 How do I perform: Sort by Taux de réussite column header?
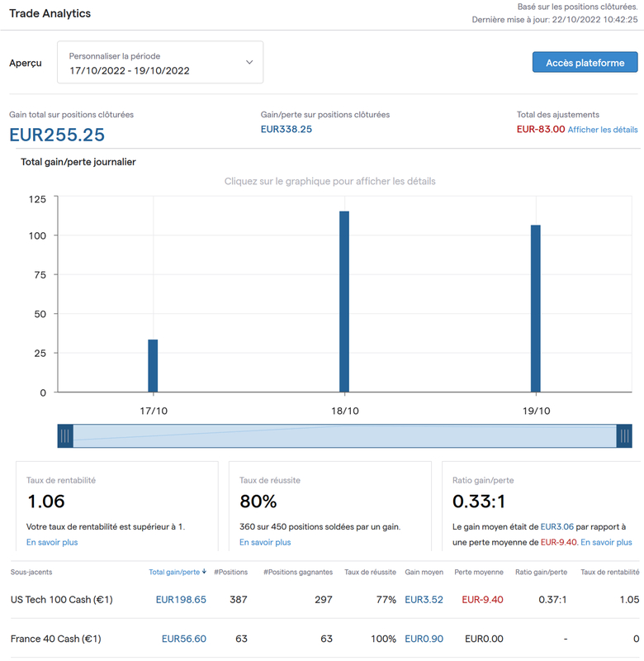click(370, 572)
